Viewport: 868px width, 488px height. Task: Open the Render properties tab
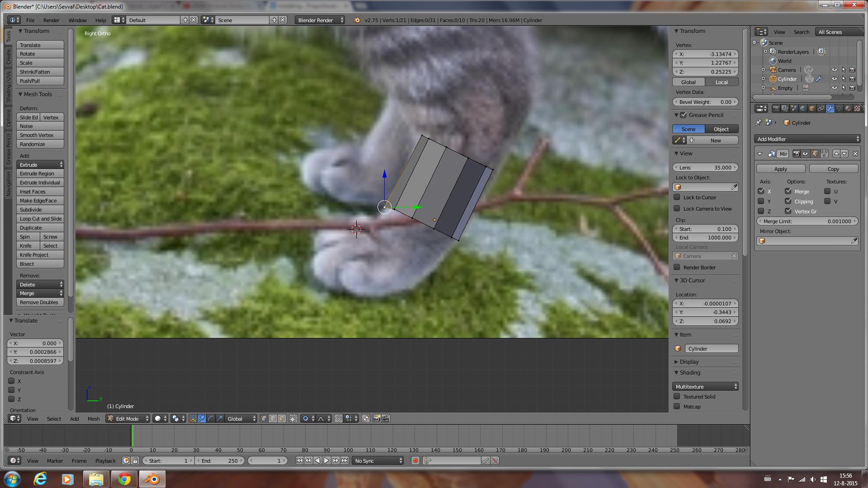[776, 108]
